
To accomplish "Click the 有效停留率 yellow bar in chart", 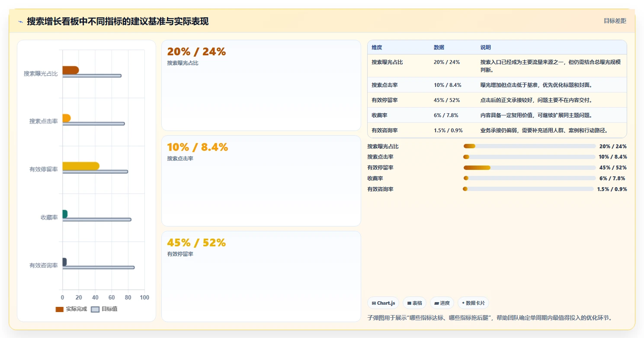I will (81, 166).
